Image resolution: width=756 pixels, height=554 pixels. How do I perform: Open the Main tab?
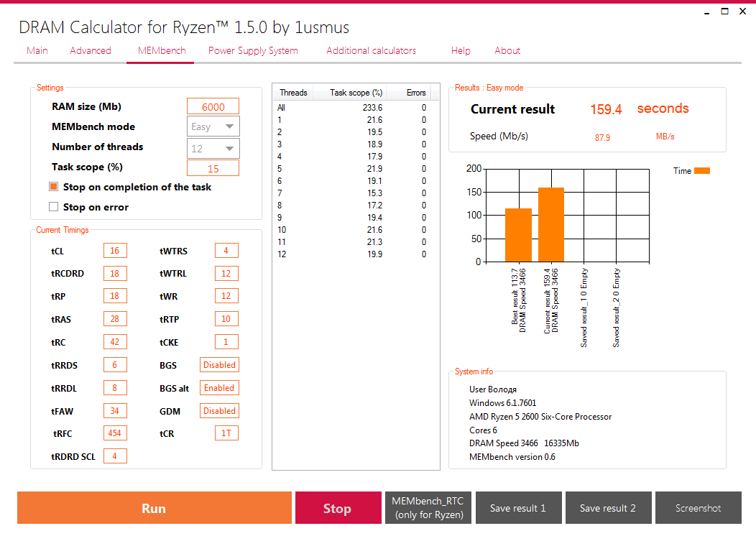tap(37, 50)
